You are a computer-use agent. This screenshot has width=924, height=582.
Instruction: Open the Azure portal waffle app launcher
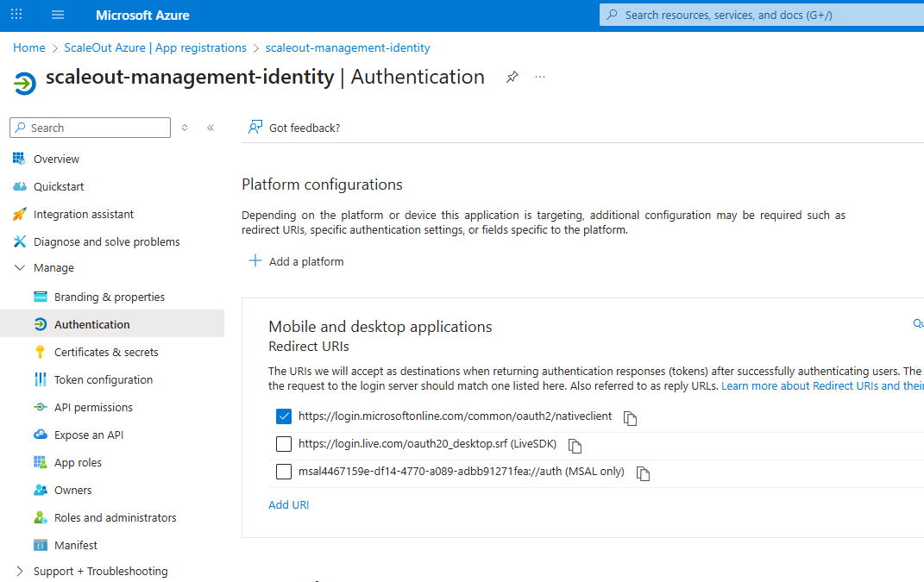(x=16, y=15)
